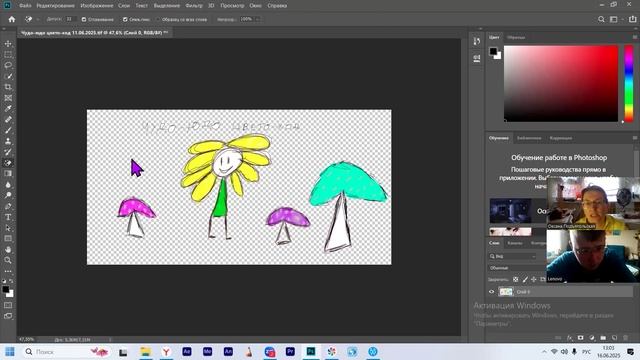Screen dimensions: 640x360
Task: Select the Blur tool
Action: click(8, 184)
